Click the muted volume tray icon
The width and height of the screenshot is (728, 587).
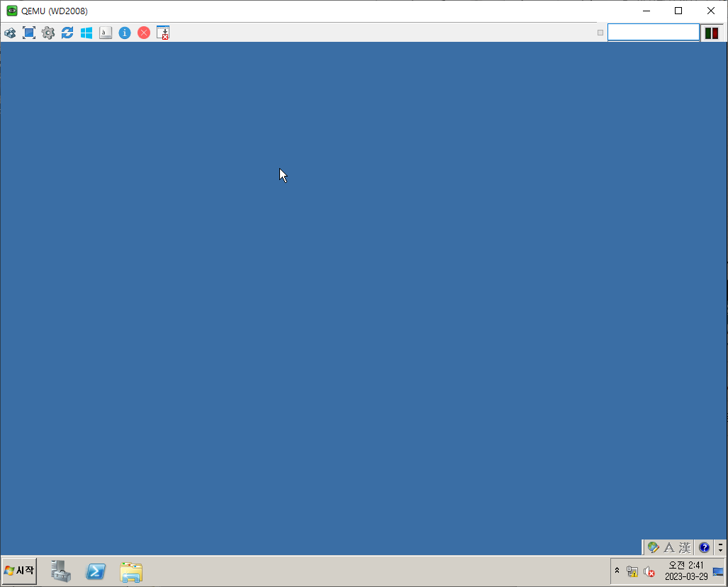[649, 571]
